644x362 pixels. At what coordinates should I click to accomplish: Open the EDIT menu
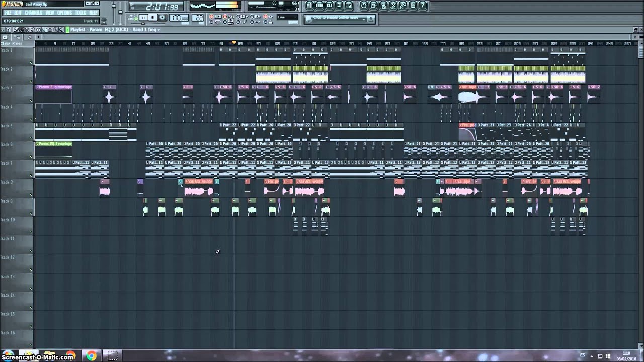(18, 13)
